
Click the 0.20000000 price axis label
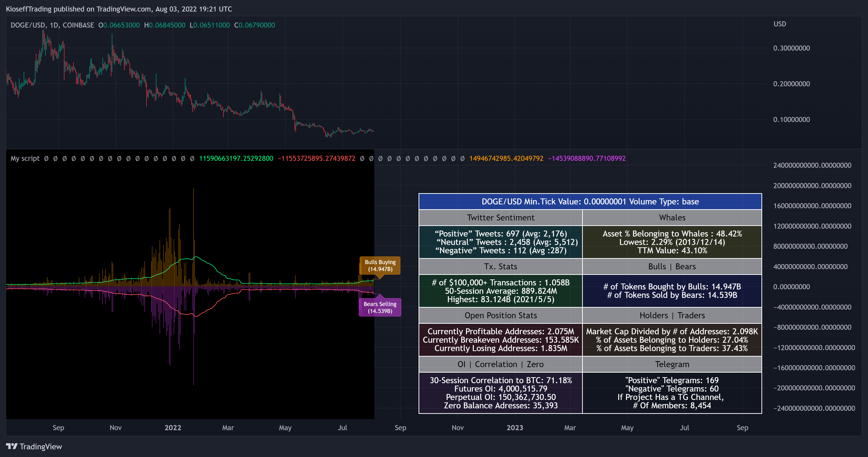pyautogui.click(x=792, y=84)
